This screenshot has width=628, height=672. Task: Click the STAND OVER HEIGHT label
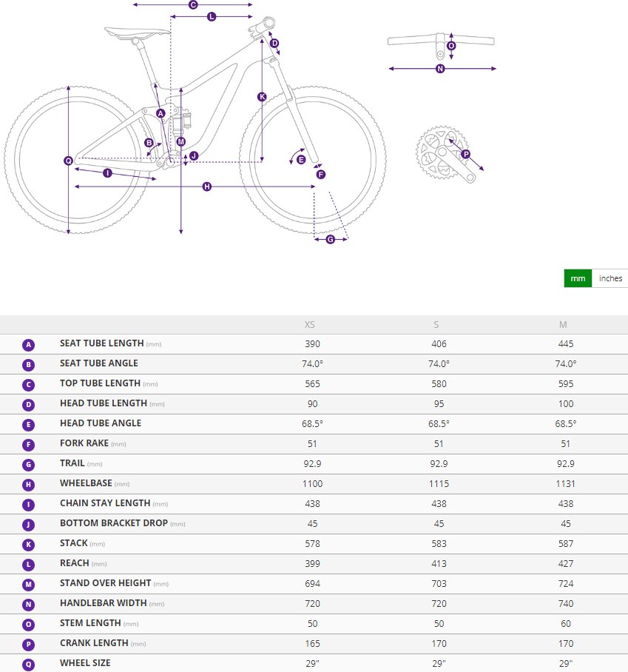[105, 583]
